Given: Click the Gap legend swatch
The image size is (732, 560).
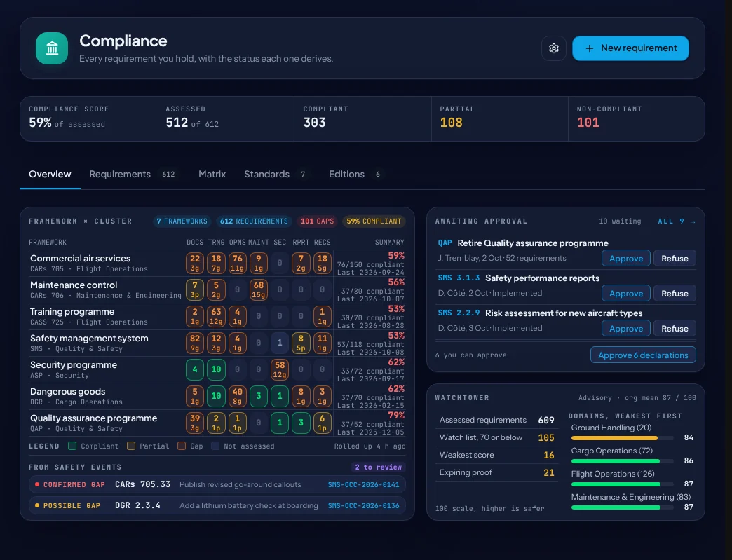Looking at the screenshot, I should click(182, 446).
